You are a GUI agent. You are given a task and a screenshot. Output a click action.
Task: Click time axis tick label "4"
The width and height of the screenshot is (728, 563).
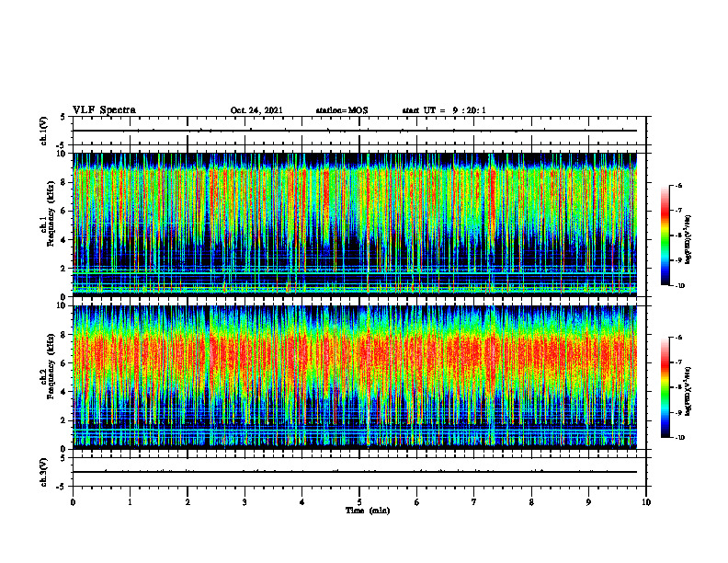(x=302, y=502)
